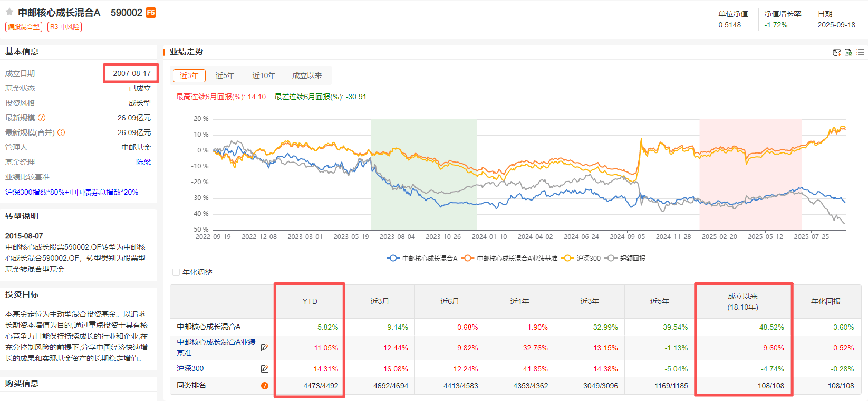Image resolution: width=868 pixels, height=401 pixels.
Task: Click the 近1年 fund return 1.90%
Action: [x=537, y=327]
